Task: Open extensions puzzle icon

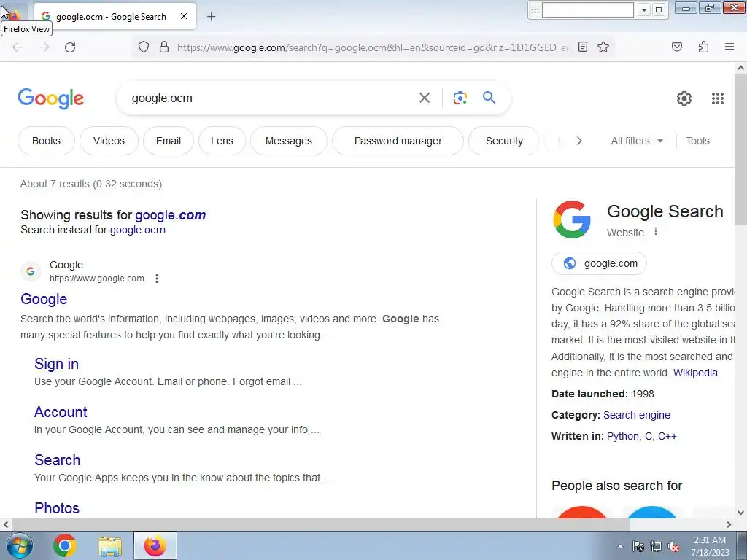Action: pyautogui.click(x=703, y=47)
